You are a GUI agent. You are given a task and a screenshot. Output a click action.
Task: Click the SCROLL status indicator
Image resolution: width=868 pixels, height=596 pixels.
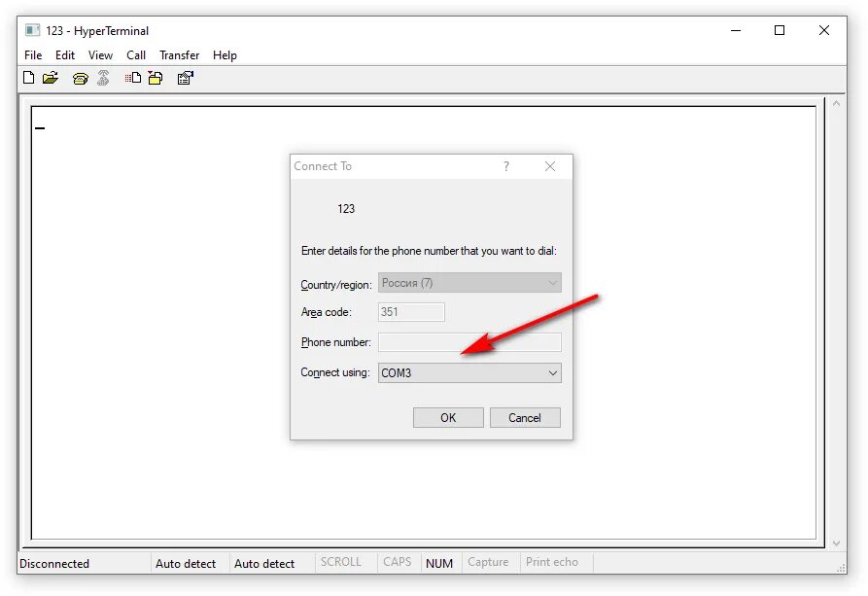point(341,562)
